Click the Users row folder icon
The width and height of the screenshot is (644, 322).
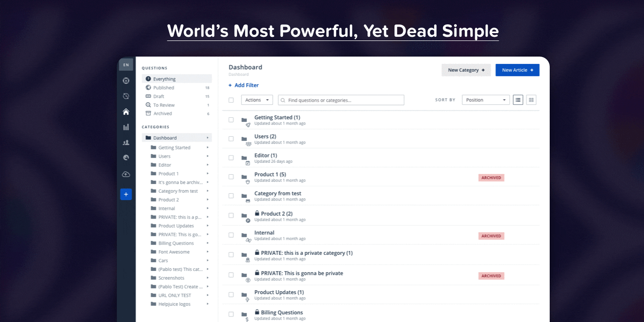(x=244, y=139)
